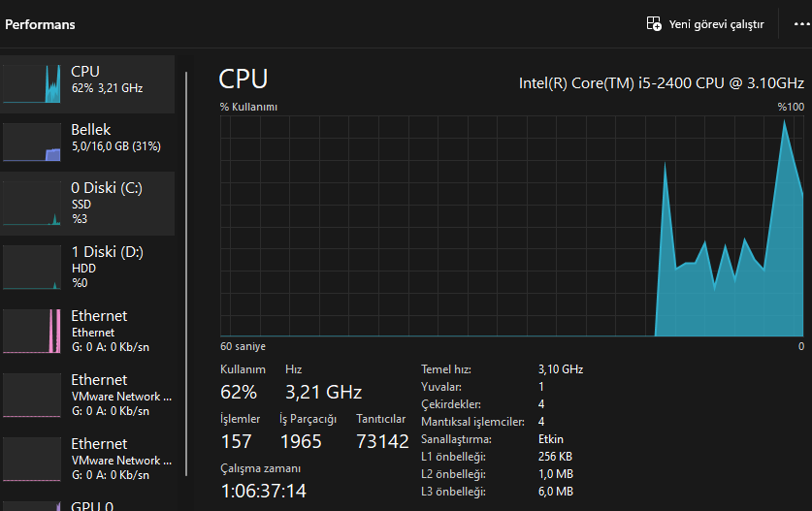Click the Bellek 5,0/16,0 GB usage text
This screenshot has height=511, width=812.
[x=115, y=146]
